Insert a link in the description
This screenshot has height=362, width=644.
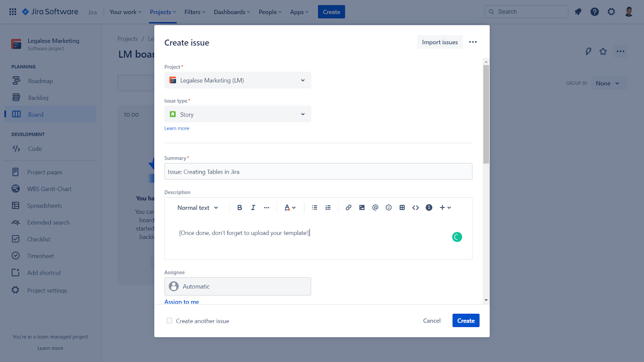click(349, 208)
